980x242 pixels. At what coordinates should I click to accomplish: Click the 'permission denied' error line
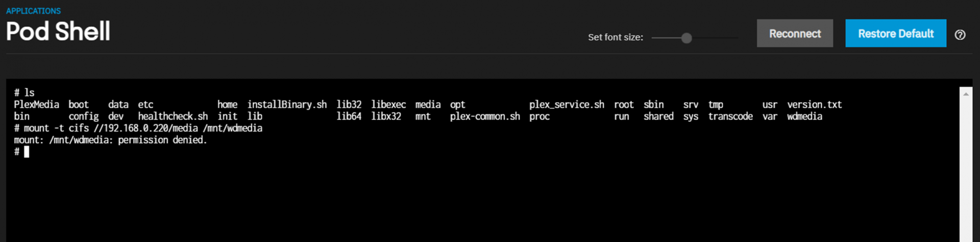[110, 140]
